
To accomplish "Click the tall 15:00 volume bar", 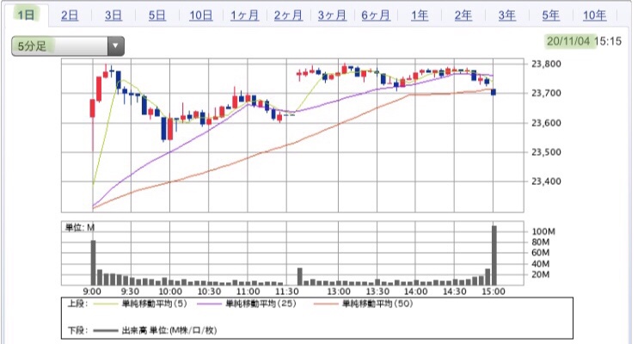I will click(494, 255).
